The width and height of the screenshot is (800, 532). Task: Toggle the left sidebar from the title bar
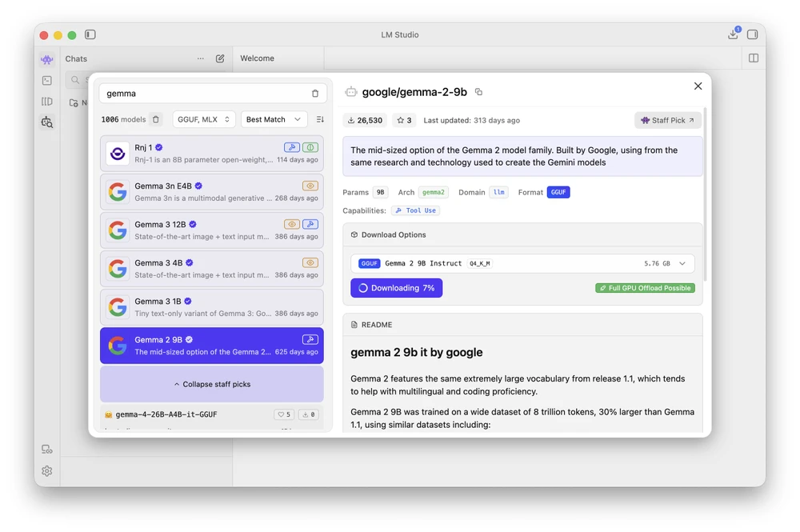[90, 34]
